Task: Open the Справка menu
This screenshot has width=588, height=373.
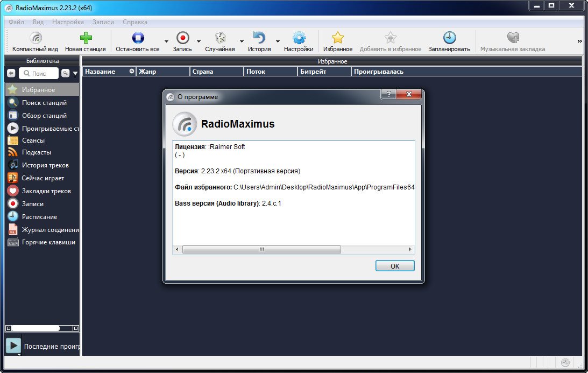Action: pos(135,22)
